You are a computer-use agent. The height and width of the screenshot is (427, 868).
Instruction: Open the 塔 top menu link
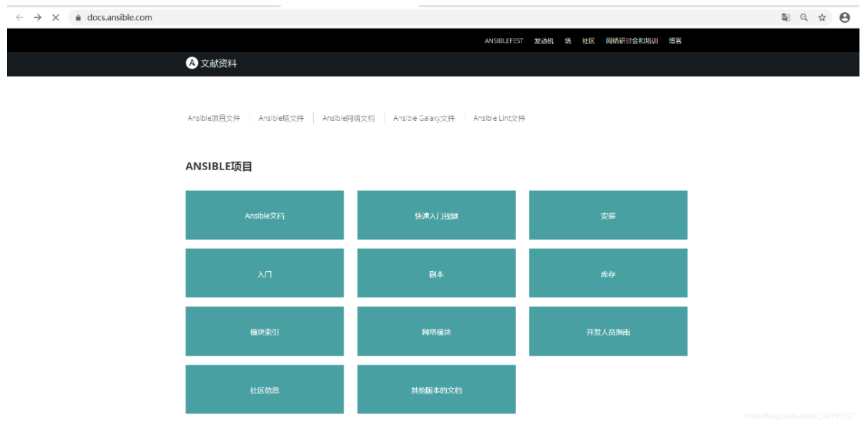(568, 41)
